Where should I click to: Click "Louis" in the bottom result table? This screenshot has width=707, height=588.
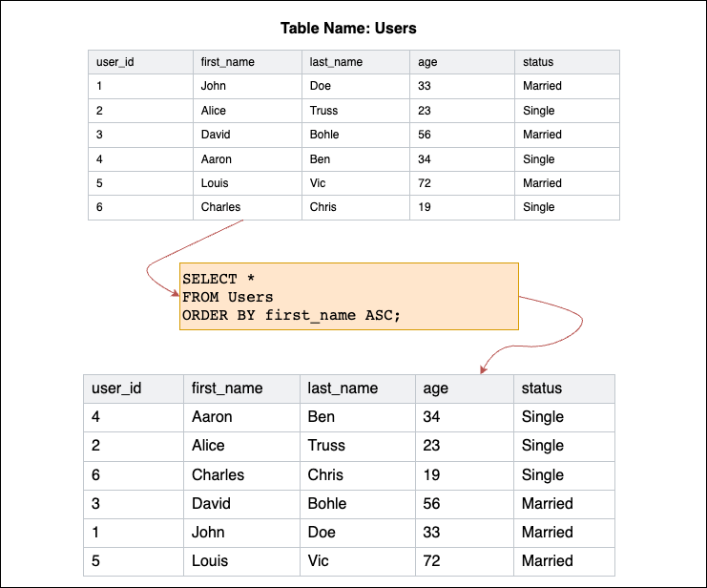[x=209, y=560]
